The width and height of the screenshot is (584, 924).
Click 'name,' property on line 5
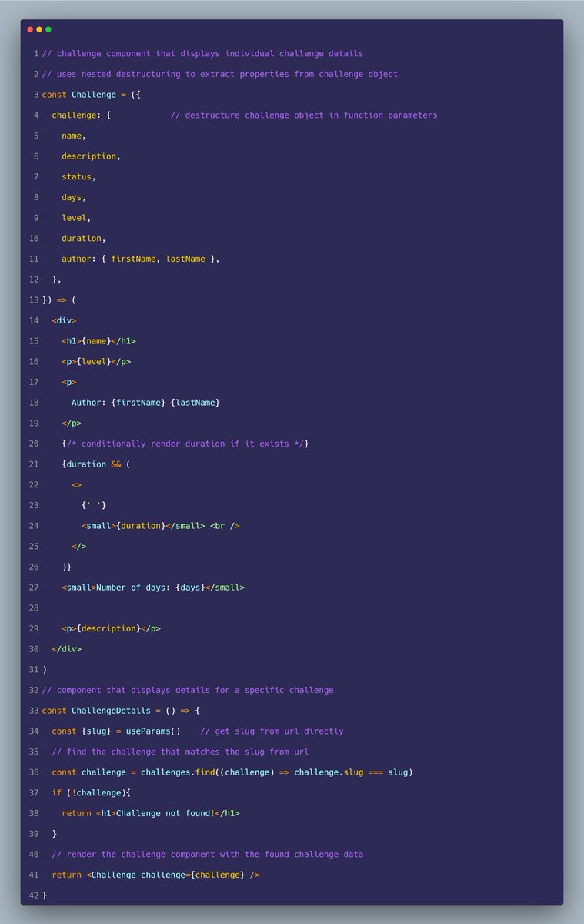[x=74, y=136]
